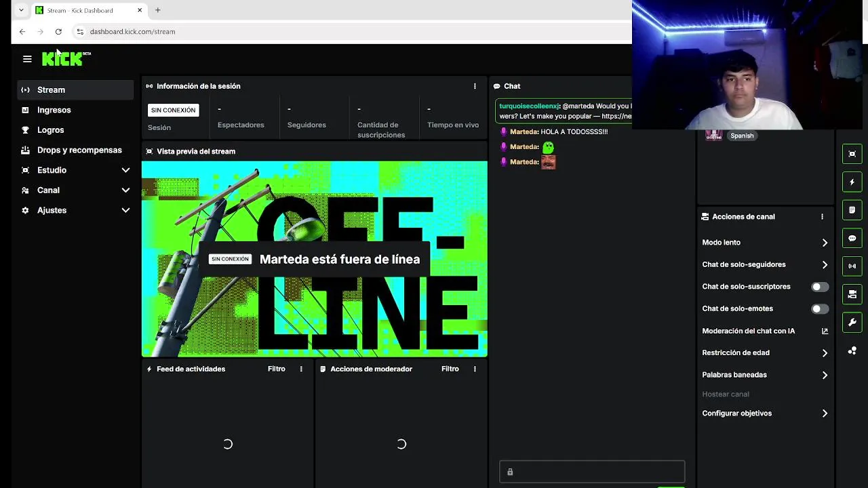Expand the Canal section chevron

tap(125, 190)
